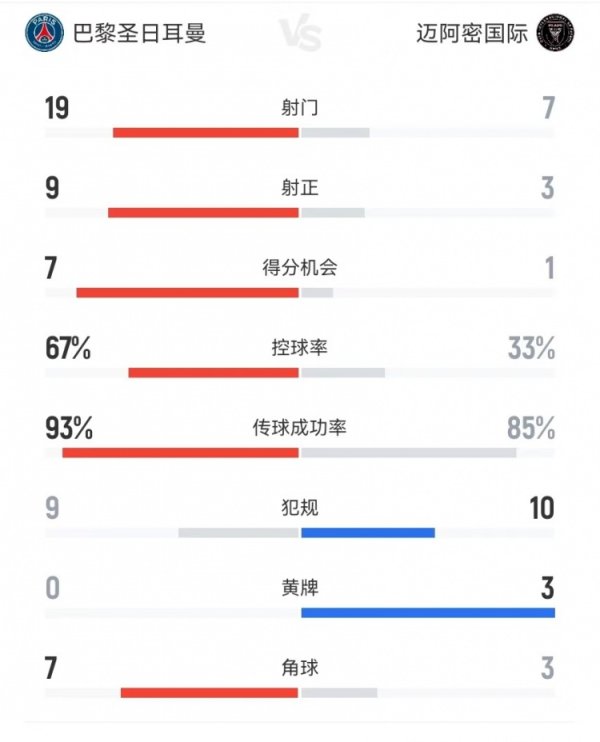
Task: Click the VS symbol in the header
Action: pos(299,35)
